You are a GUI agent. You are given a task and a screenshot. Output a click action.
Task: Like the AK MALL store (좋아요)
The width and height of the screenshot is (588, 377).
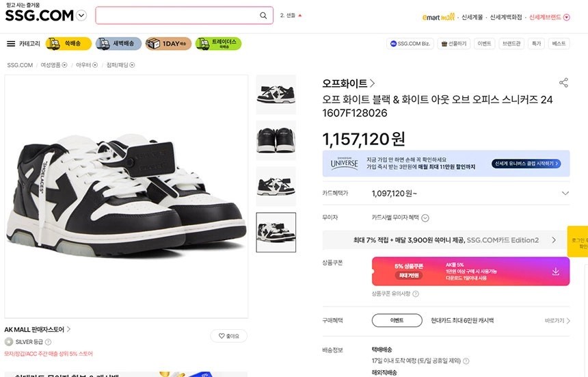click(228, 336)
